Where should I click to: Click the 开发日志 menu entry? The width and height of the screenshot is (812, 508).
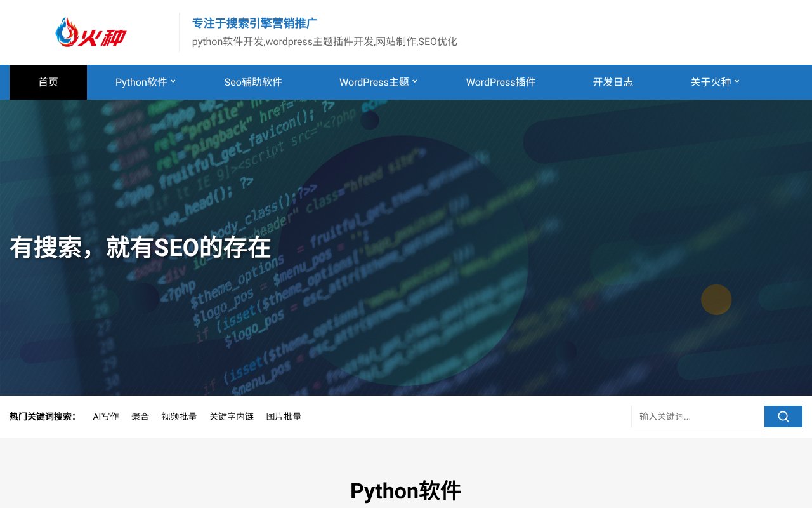tap(613, 82)
